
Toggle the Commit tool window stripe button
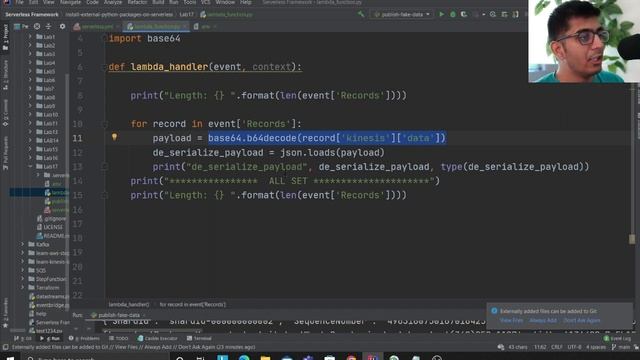pyautogui.click(x=5, y=113)
